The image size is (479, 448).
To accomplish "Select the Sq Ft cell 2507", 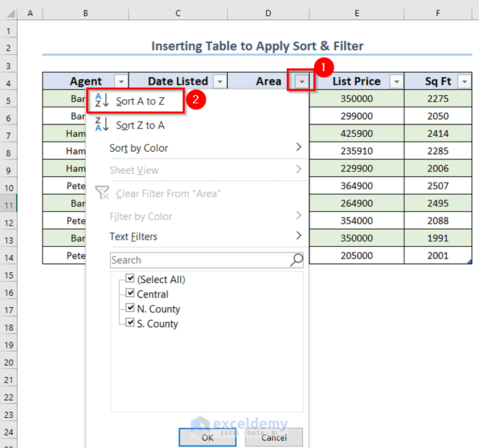I will coord(438,185).
